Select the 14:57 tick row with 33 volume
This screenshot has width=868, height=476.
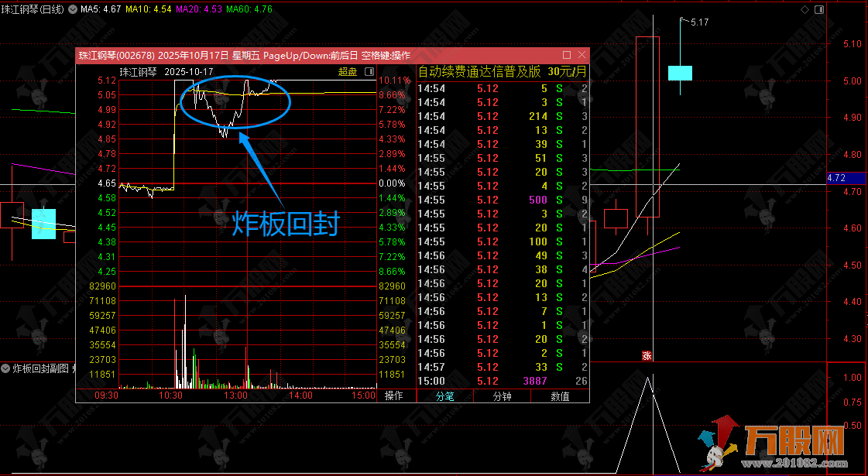coord(502,367)
